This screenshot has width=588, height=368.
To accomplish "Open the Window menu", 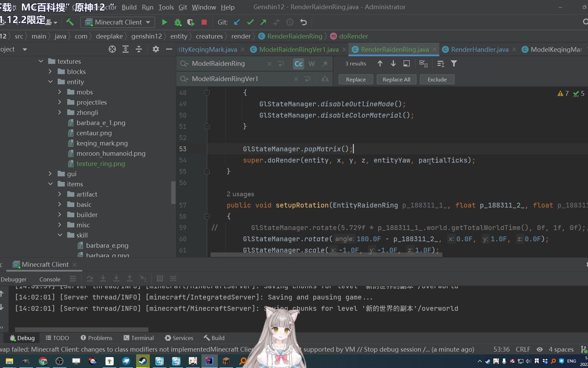I will 204,7.
